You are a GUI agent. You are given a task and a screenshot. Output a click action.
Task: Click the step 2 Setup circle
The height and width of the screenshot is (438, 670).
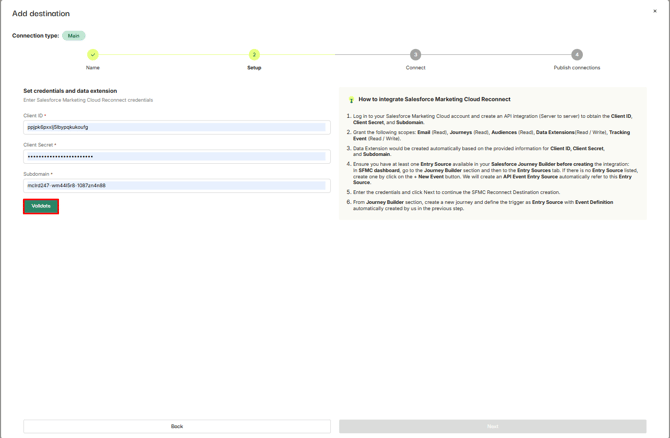click(x=254, y=55)
